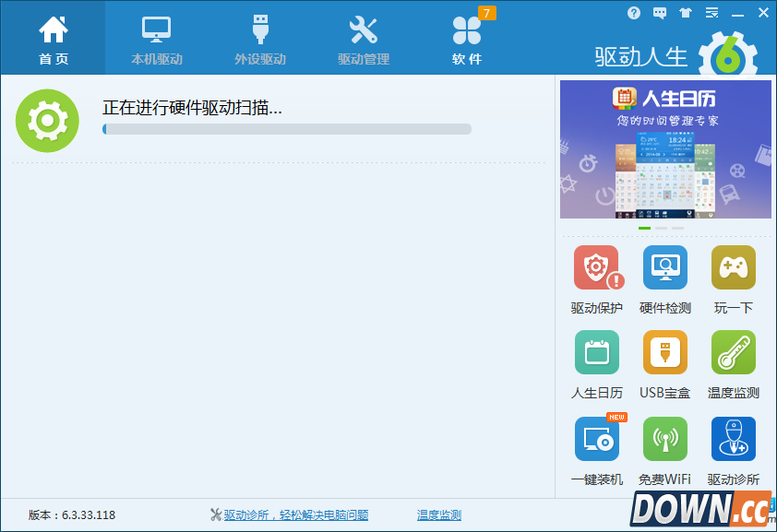Image resolution: width=777 pixels, height=532 pixels.
Task: Switch to the 本机驱动 tab
Action: click(x=156, y=39)
